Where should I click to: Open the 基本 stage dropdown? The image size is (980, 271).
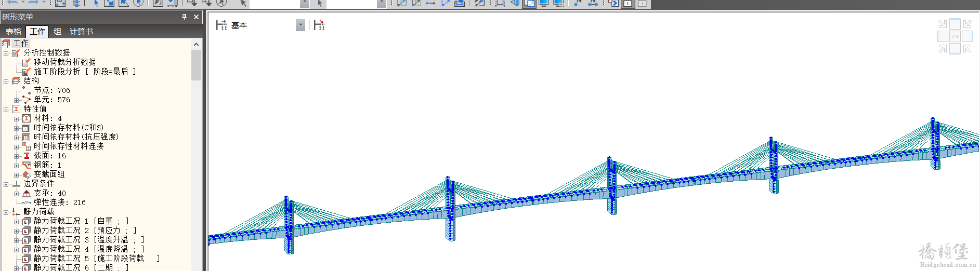click(300, 25)
